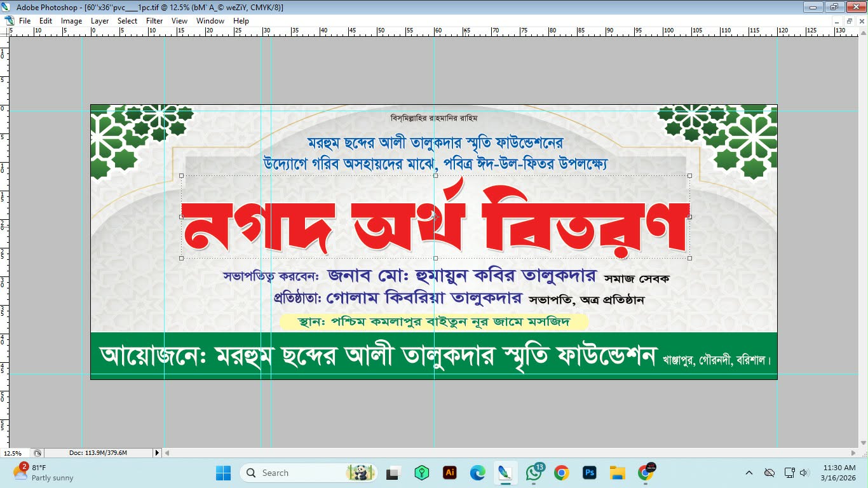Click the zoom percentage field showing 12.5%

click(13, 453)
